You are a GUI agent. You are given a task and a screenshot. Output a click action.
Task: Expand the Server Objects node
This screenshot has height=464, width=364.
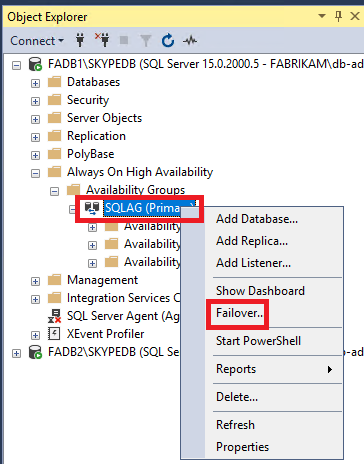click(x=35, y=119)
